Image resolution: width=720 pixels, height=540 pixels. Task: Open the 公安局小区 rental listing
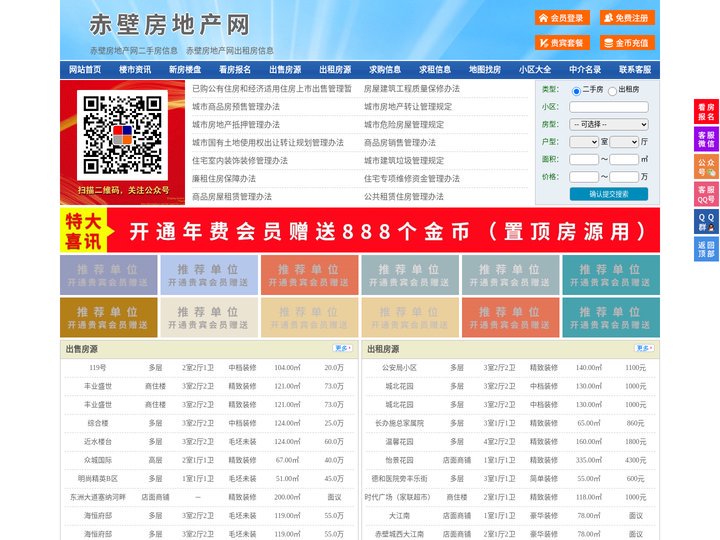tap(399, 368)
